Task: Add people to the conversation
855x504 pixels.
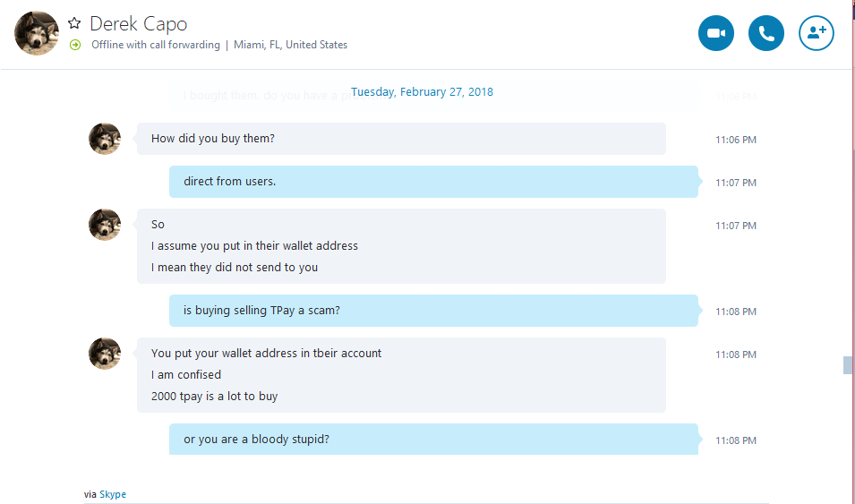Action: click(x=816, y=33)
